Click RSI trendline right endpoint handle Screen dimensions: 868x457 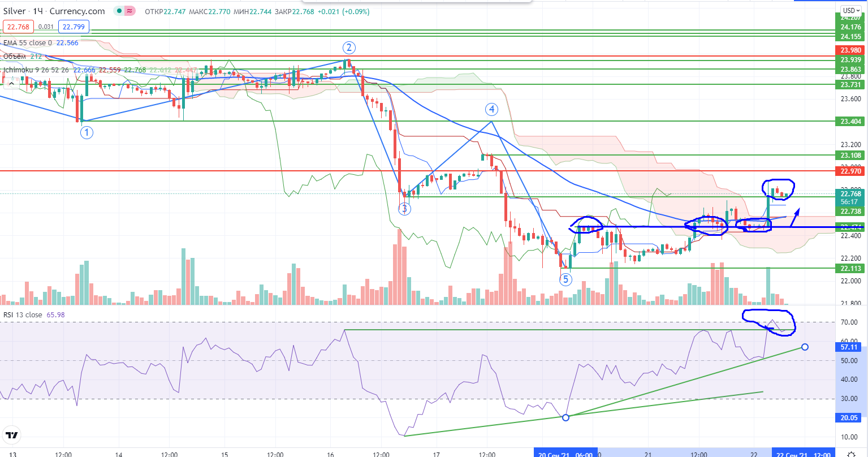[x=805, y=347]
